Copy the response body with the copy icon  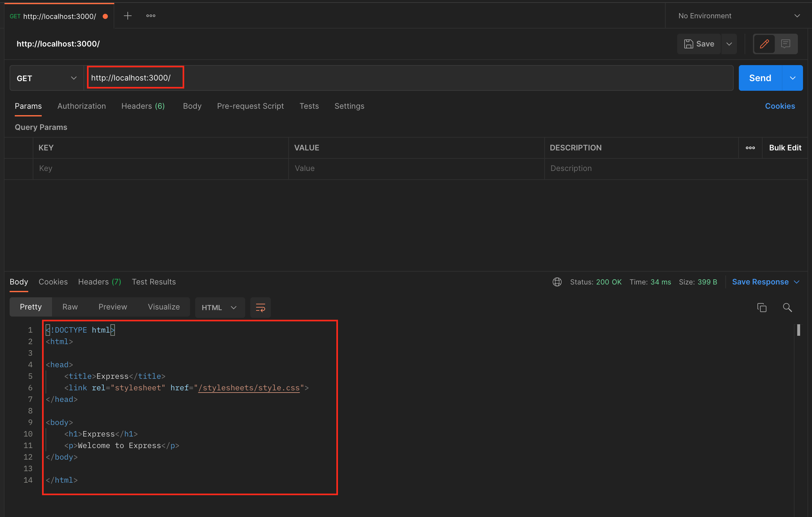coord(761,307)
